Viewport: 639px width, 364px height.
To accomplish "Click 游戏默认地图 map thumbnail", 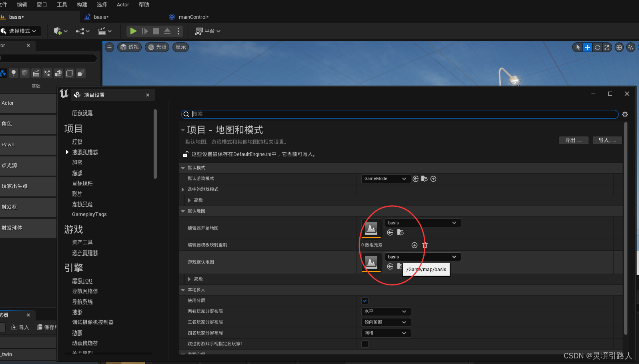I will click(371, 262).
